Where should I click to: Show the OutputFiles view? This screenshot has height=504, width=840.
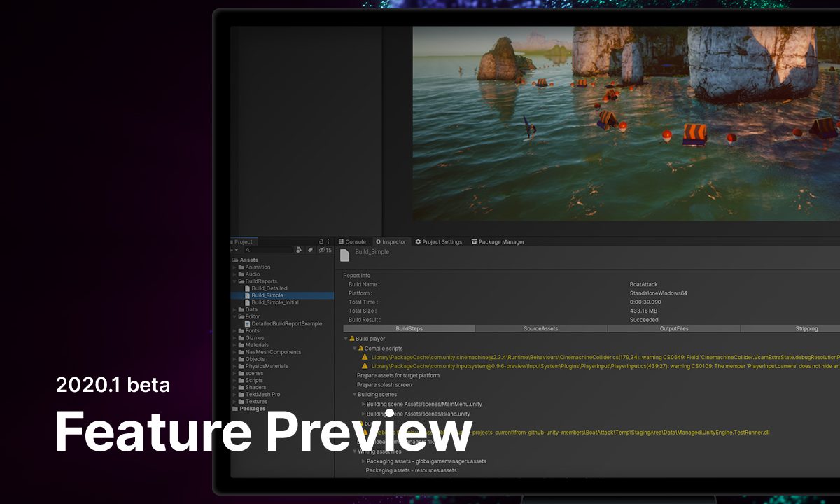(673, 328)
